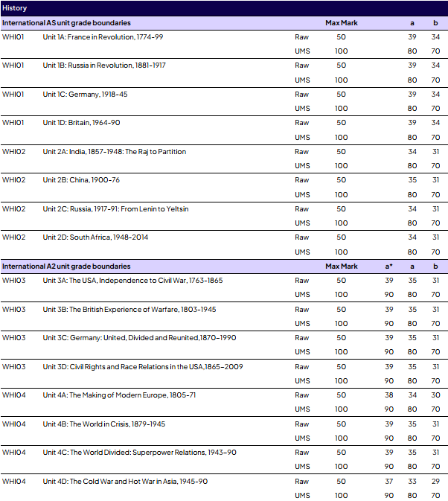Click 'Unit 1A: France in Revolution, 1774-99'

click(103, 37)
